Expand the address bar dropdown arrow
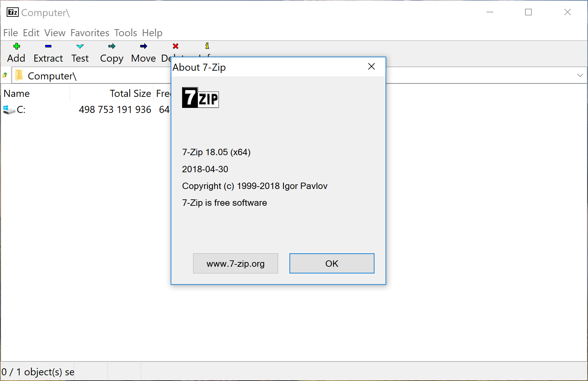 (x=580, y=75)
